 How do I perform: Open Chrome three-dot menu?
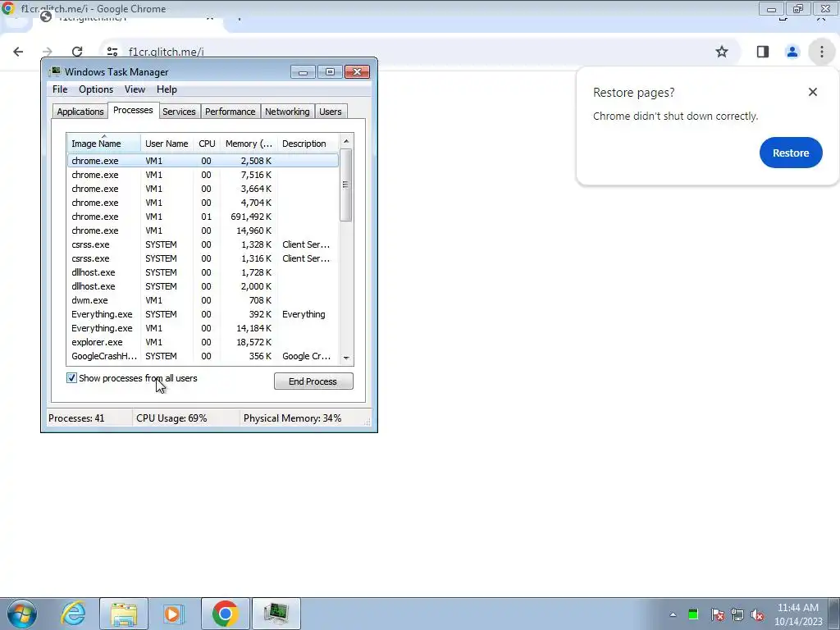(x=821, y=52)
